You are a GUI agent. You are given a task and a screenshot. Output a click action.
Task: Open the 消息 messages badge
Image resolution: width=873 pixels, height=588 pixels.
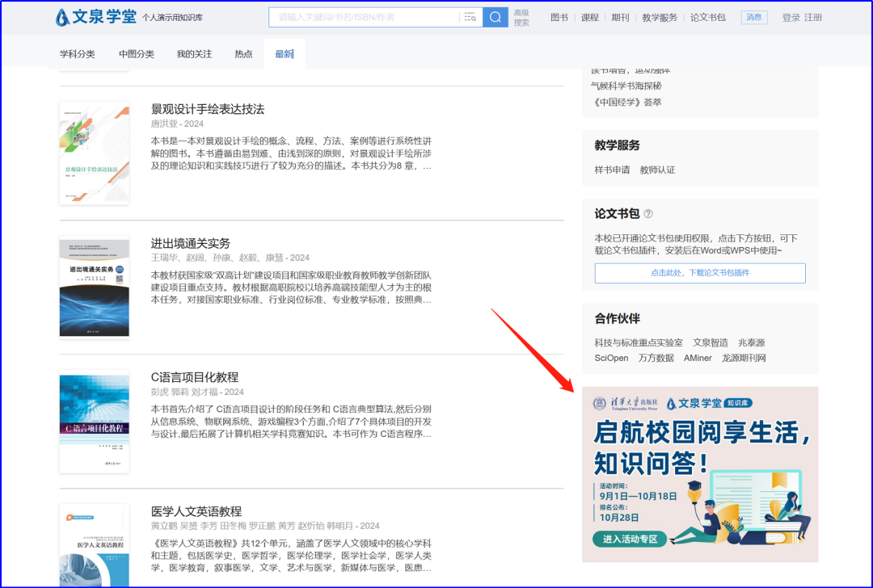coord(753,17)
